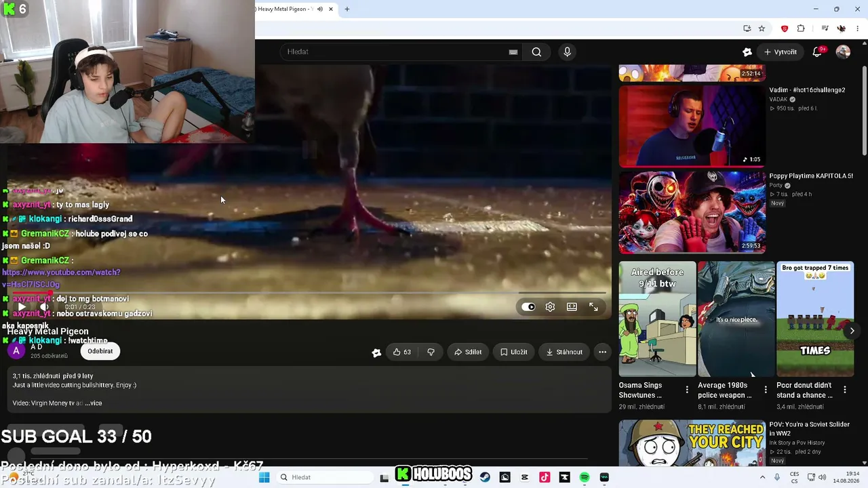Like the video with 63 likes
The image size is (868, 488).
(402, 352)
